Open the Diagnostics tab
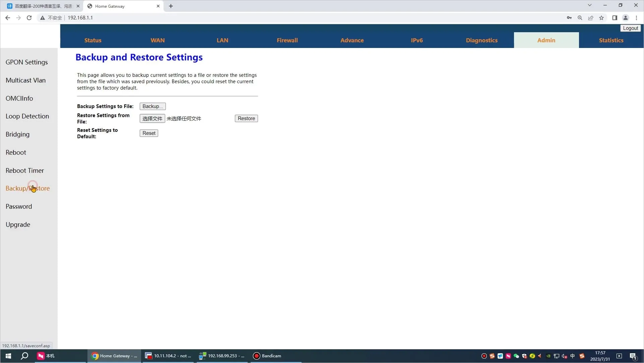The height and width of the screenshot is (363, 644). [x=481, y=40]
